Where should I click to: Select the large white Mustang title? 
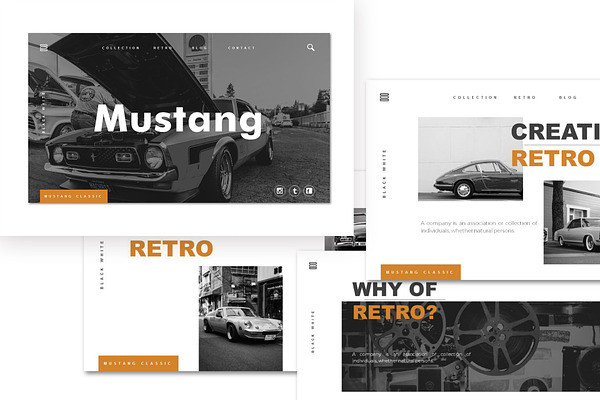coord(178,120)
